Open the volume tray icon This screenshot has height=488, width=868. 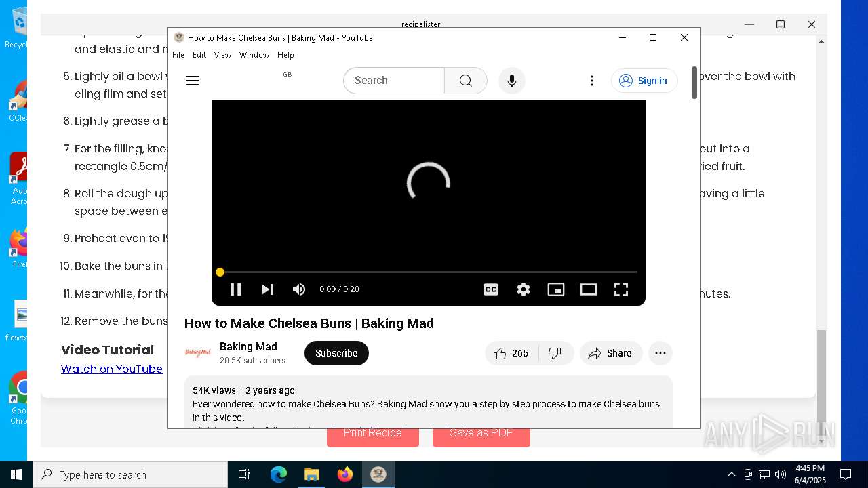tap(781, 474)
